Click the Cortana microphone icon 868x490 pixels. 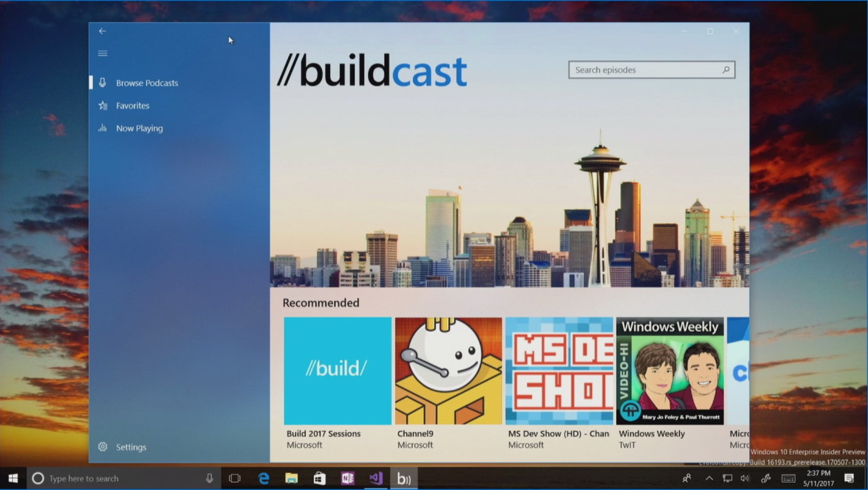coord(210,479)
